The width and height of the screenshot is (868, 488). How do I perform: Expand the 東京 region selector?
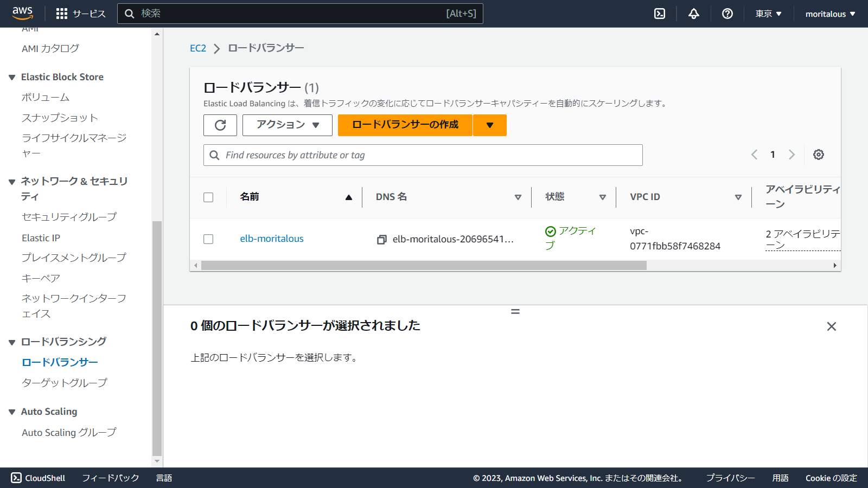[x=768, y=14]
